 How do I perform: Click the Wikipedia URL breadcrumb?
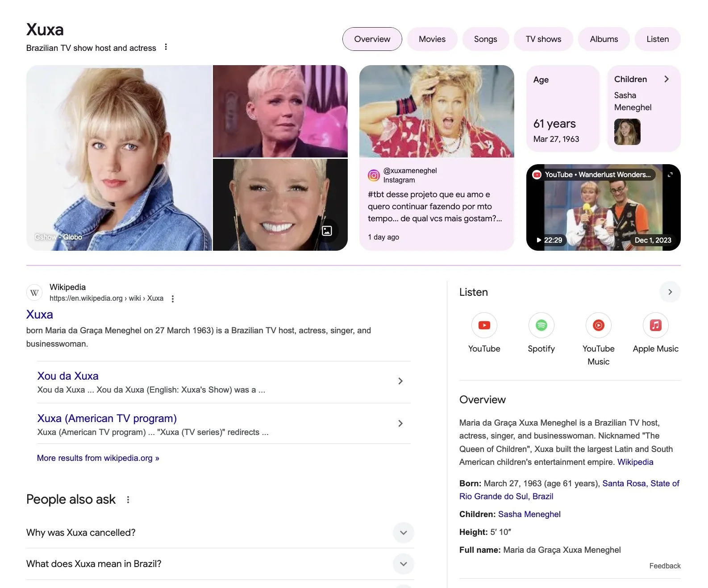(106, 298)
